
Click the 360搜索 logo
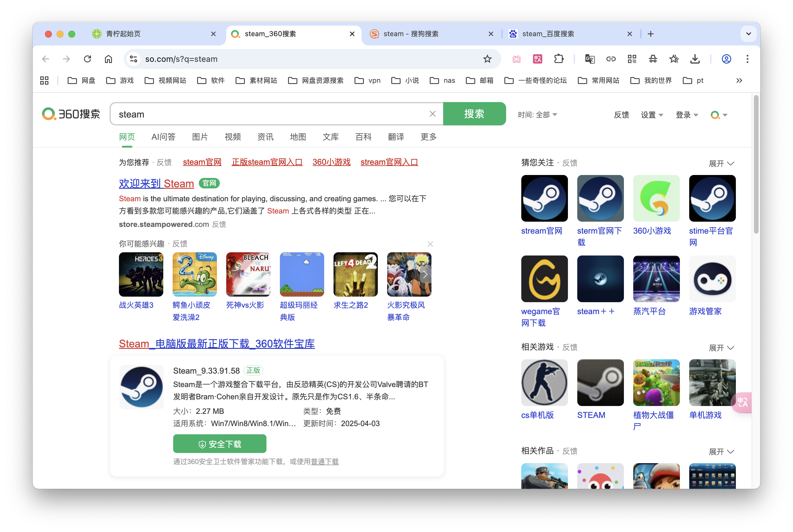tap(71, 114)
